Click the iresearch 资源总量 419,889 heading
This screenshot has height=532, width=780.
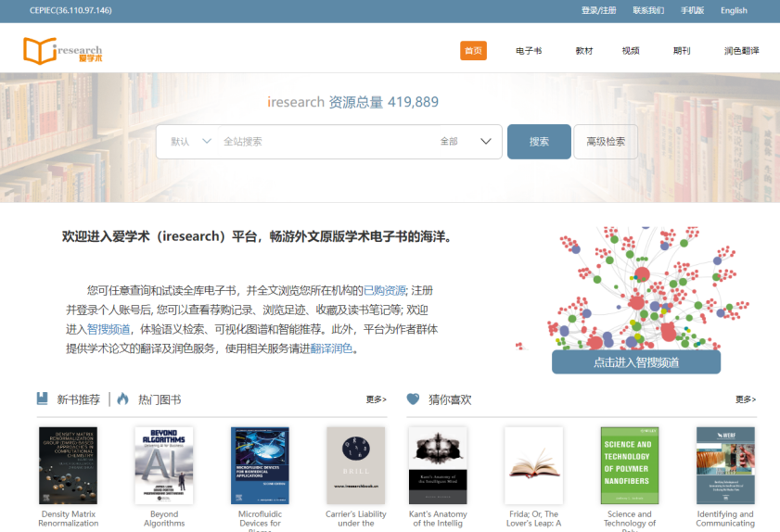(x=352, y=102)
